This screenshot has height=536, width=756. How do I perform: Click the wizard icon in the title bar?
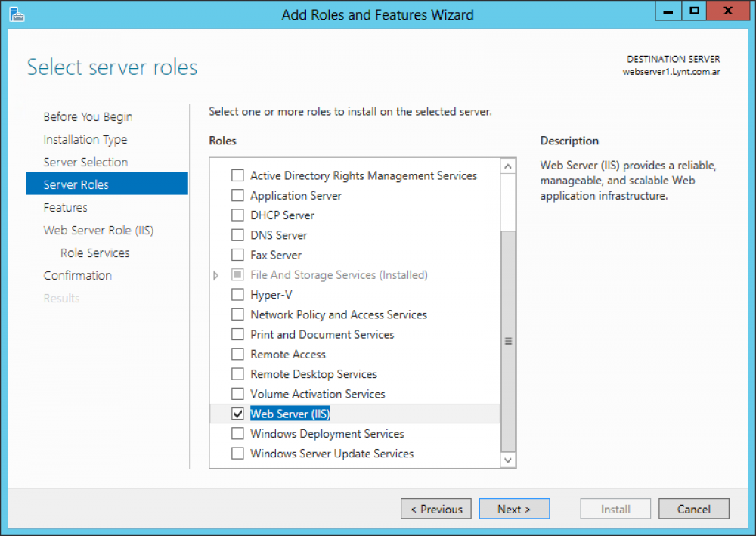click(16, 14)
